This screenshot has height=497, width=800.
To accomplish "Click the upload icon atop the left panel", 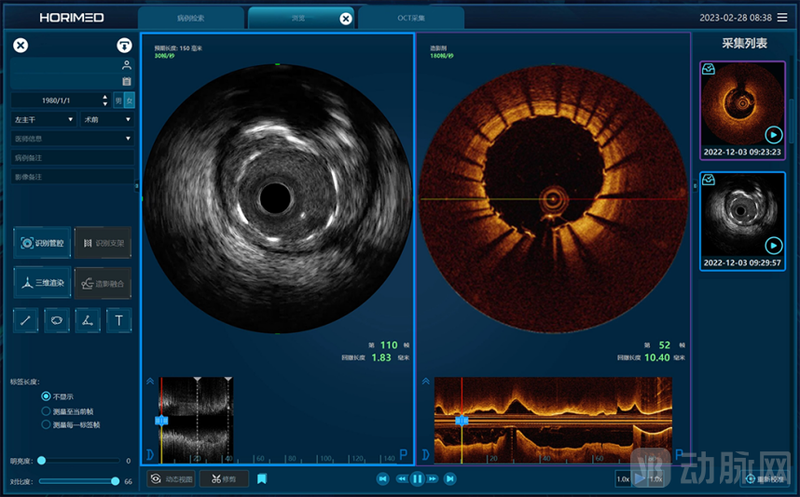I will click(x=124, y=45).
